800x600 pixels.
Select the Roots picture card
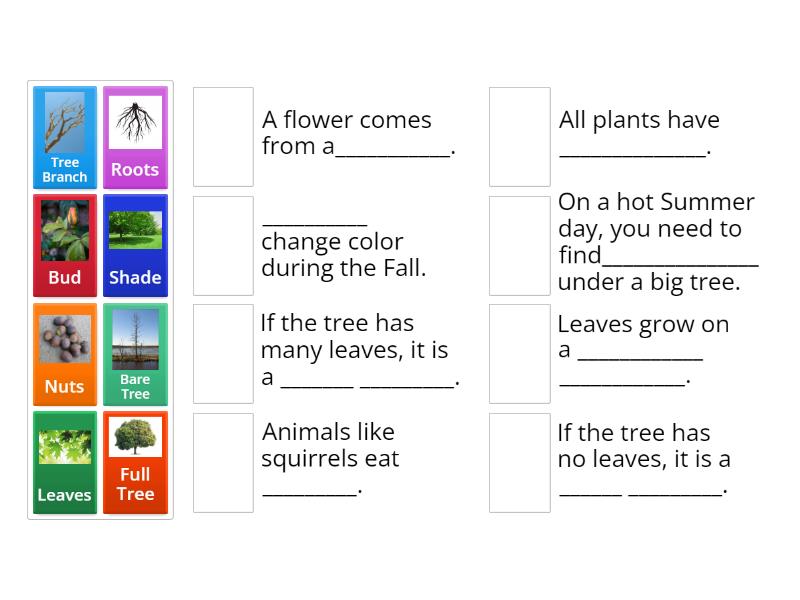[x=135, y=136]
